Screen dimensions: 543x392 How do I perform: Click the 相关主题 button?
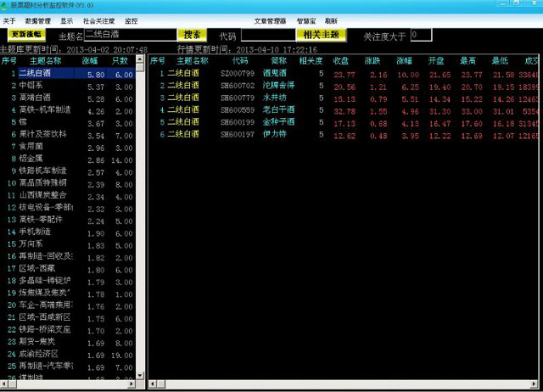(321, 35)
